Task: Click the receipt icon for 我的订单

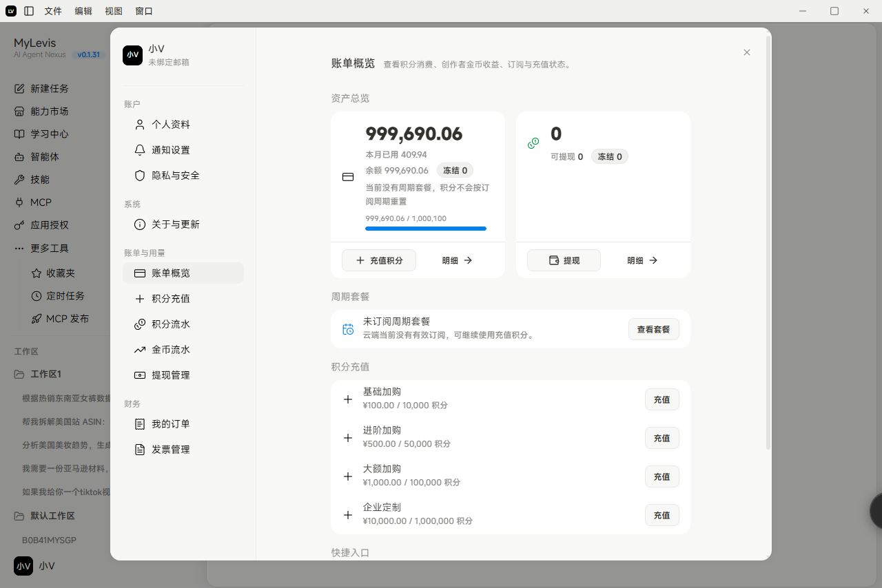Action: click(x=140, y=424)
